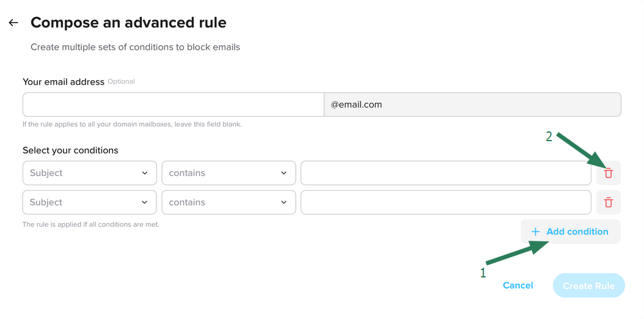Click the first condition's value text box
The image size is (644, 319).
click(x=446, y=173)
